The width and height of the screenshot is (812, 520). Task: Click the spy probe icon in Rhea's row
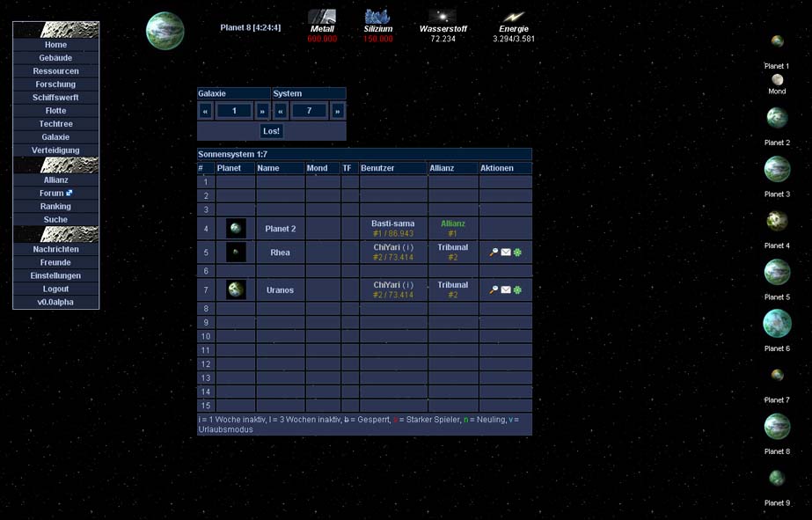point(494,253)
